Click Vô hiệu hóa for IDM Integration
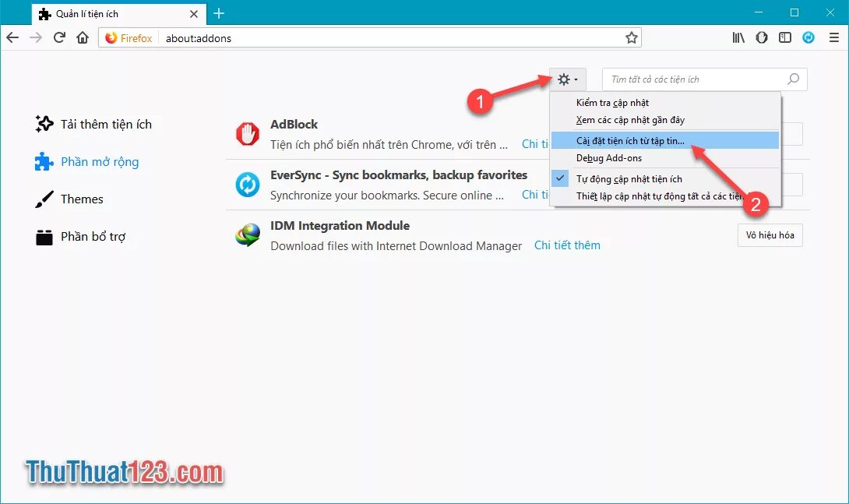The height and width of the screenshot is (504, 849). (770, 235)
